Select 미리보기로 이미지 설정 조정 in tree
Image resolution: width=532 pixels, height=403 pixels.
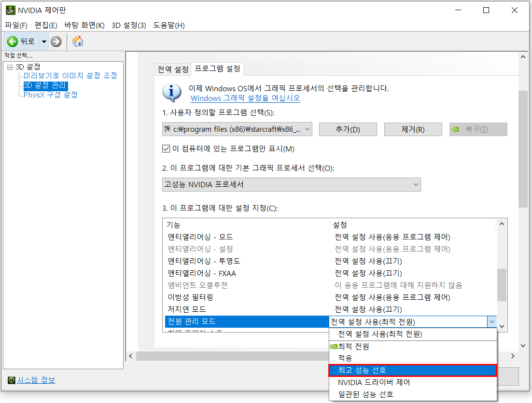pos(70,75)
